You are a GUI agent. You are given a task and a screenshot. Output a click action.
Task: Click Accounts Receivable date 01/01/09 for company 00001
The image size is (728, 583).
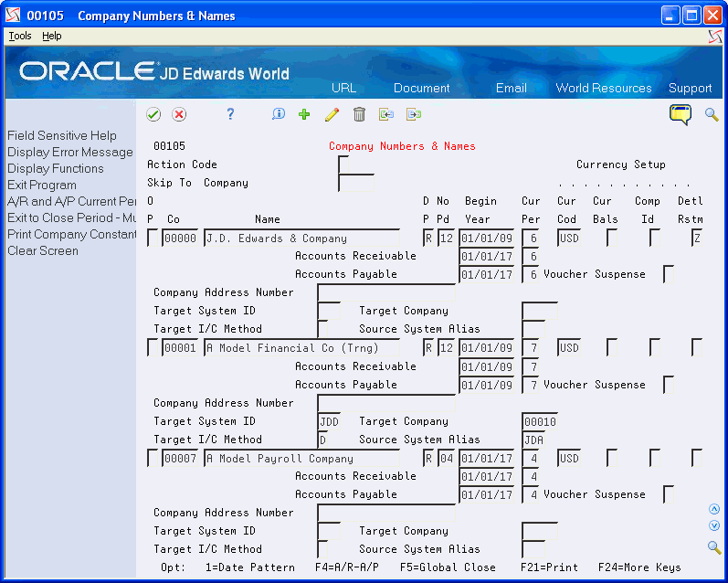point(487,366)
